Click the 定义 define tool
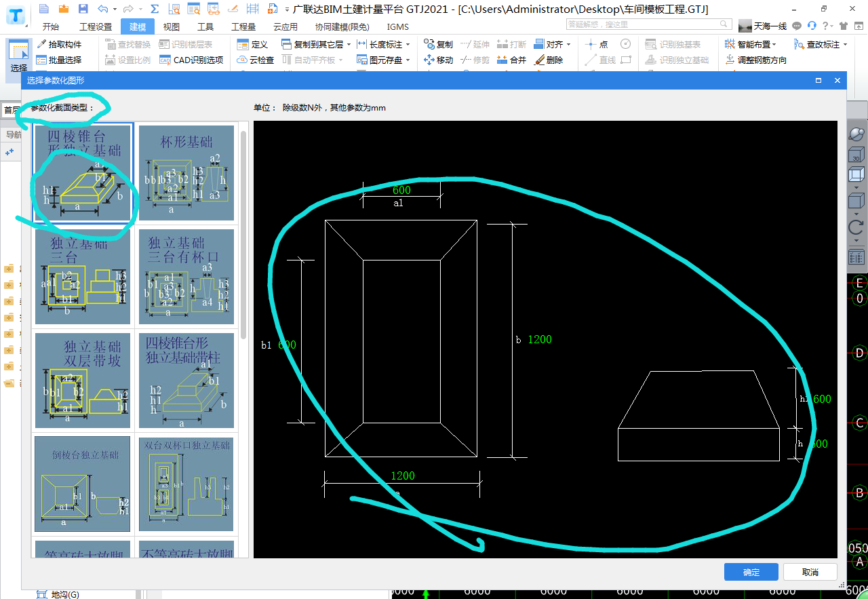 [x=252, y=44]
